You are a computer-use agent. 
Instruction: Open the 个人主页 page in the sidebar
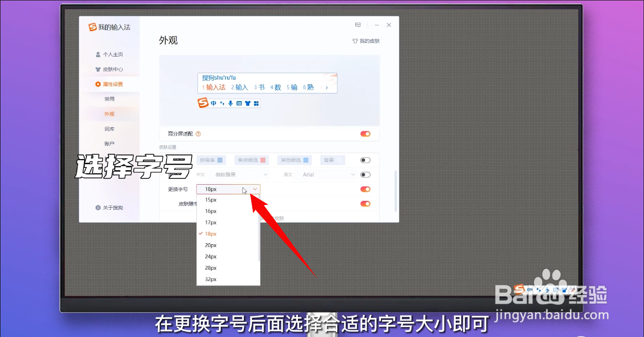(x=109, y=55)
